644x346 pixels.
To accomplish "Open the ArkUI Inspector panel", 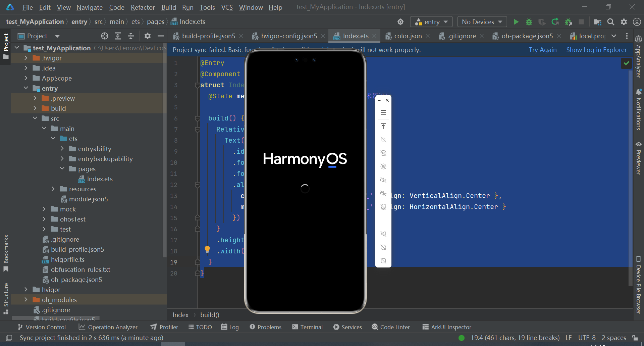I will [447, 327].
